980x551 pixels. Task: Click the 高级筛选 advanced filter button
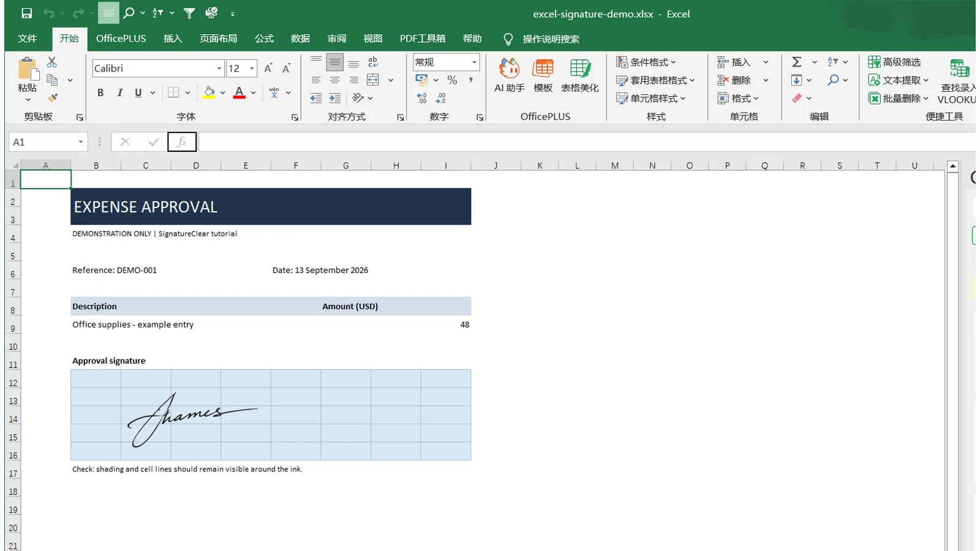894,62
